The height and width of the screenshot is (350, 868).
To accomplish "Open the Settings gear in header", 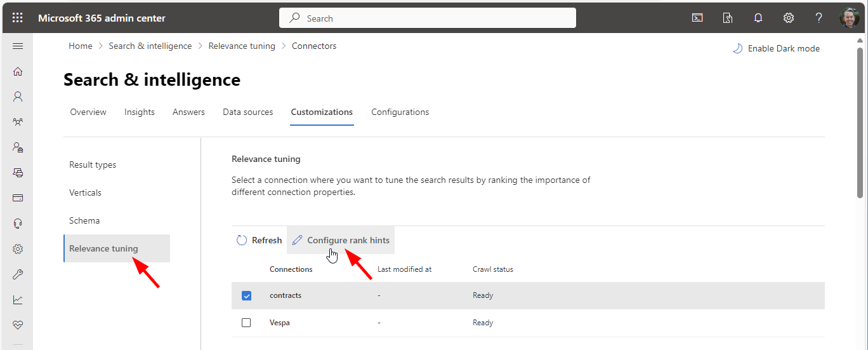I will coord(789,18).
